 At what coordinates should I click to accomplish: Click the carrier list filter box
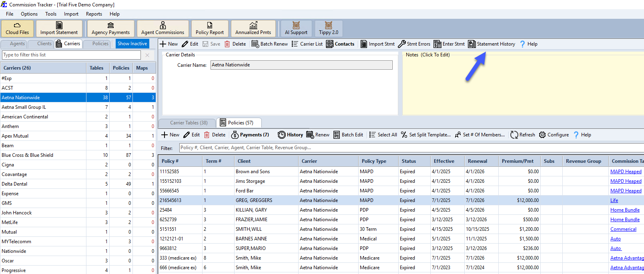[72, 55]
